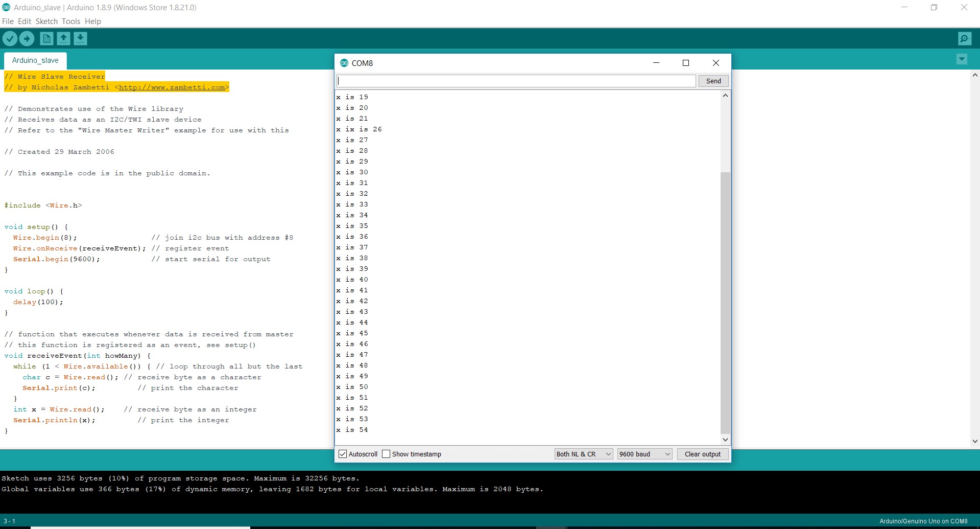The height and width of the screenshot is (529, 980).
Task: Click the 'char c = Wire.read();' code line
Action: pos(70,377)
